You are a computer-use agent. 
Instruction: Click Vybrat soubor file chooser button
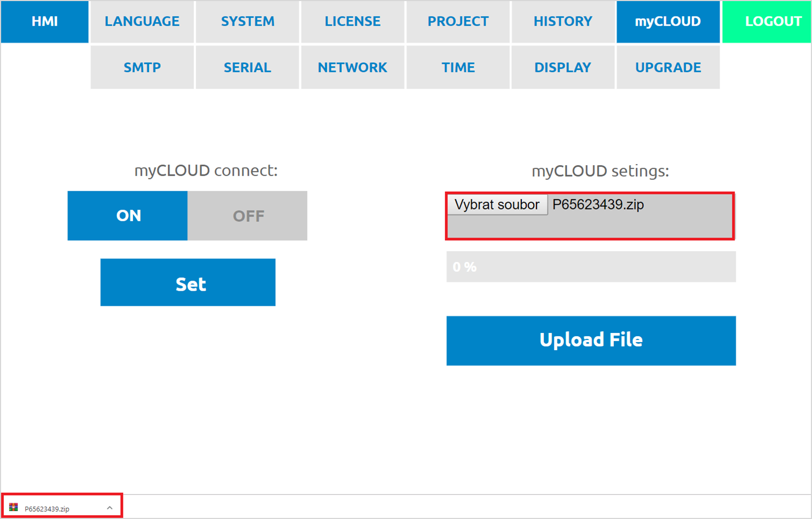pyautogui.click(x=497, y=205)
